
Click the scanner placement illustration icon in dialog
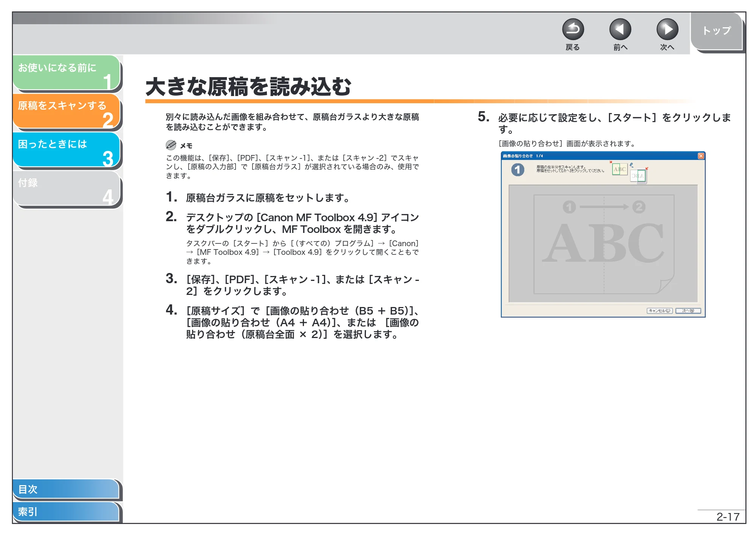click(x=639, y=175)
